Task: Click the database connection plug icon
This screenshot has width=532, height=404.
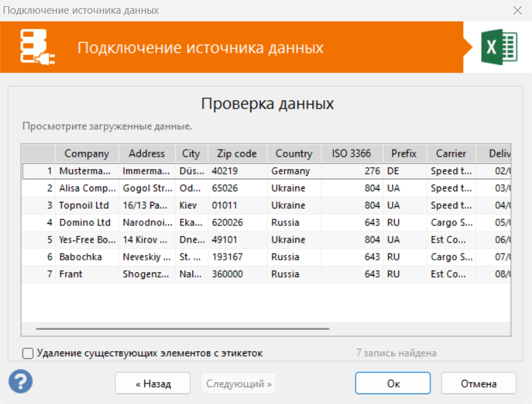Action: coord(37,47)
